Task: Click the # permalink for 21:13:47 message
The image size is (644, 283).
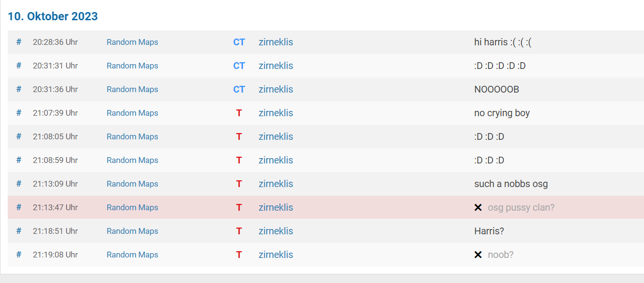Action: click(x=19, y=207)
